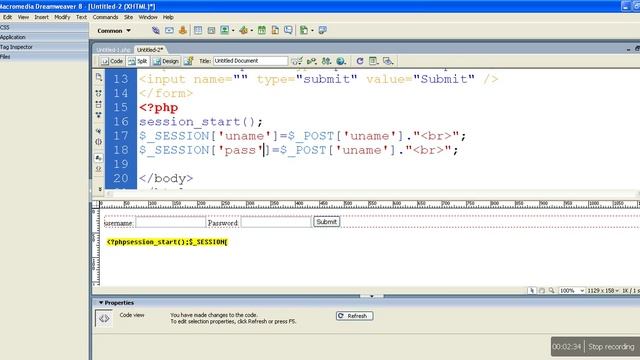Expand the Tag Inspector panel group
The width and height of the screenshot is (640, 360).
click(x=44, y=47)
